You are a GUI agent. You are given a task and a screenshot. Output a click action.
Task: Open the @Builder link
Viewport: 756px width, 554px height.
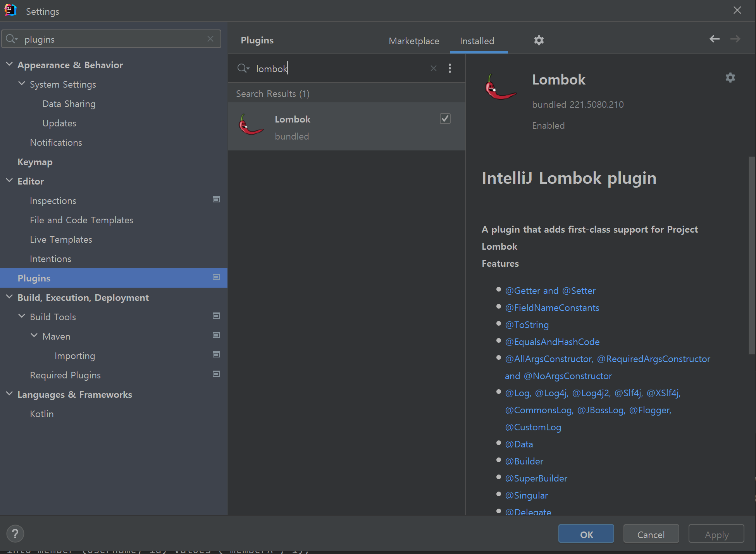(524, 461)
